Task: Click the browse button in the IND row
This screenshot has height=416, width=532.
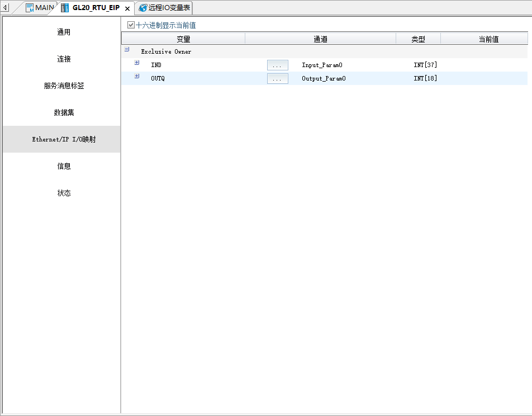Action: click(x=277, y=65)
